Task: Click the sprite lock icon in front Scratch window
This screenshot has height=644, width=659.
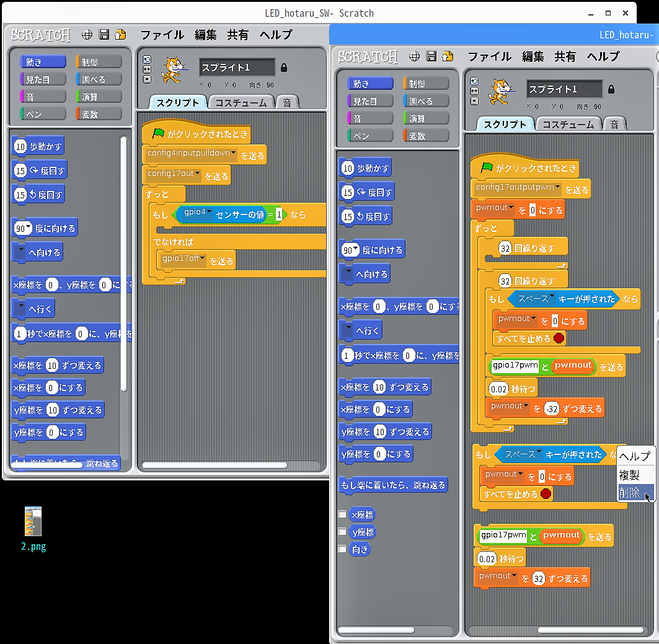Action: point(611,89)
